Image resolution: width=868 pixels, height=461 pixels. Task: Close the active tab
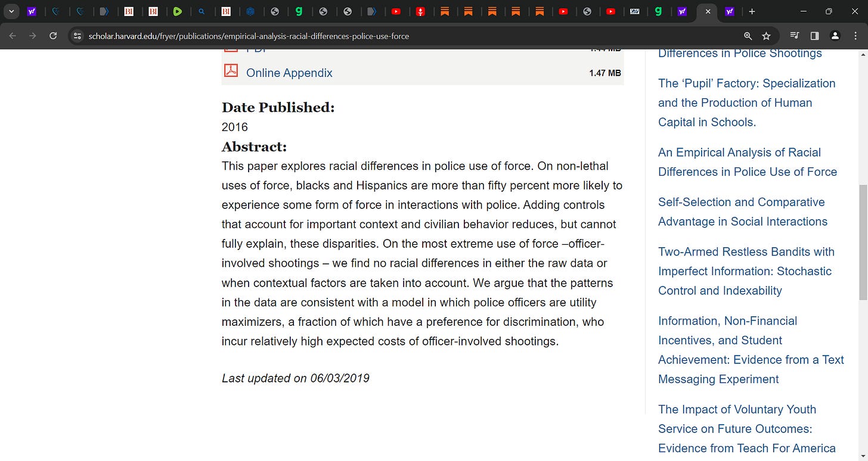point(708,11)
